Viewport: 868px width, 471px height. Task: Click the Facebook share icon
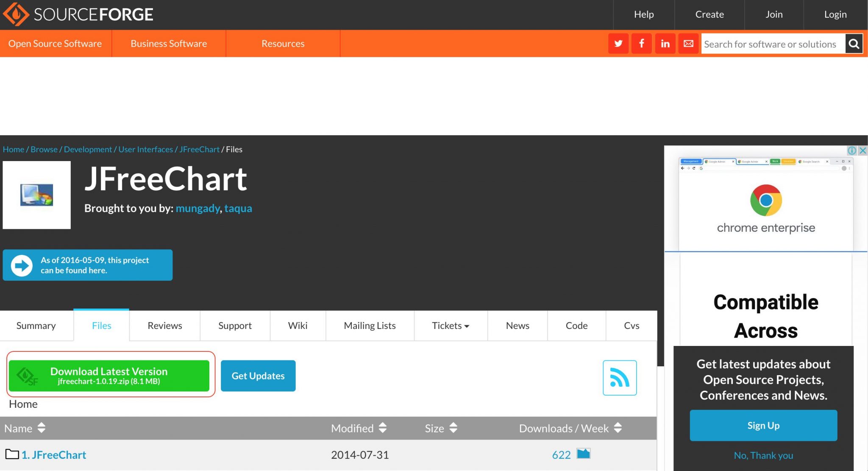pyautogui.click(x=642, y=44)
